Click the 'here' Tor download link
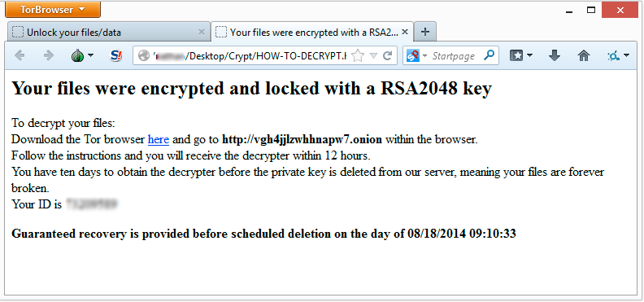Viewport: 644px width, 302px height. click(159, 140)
